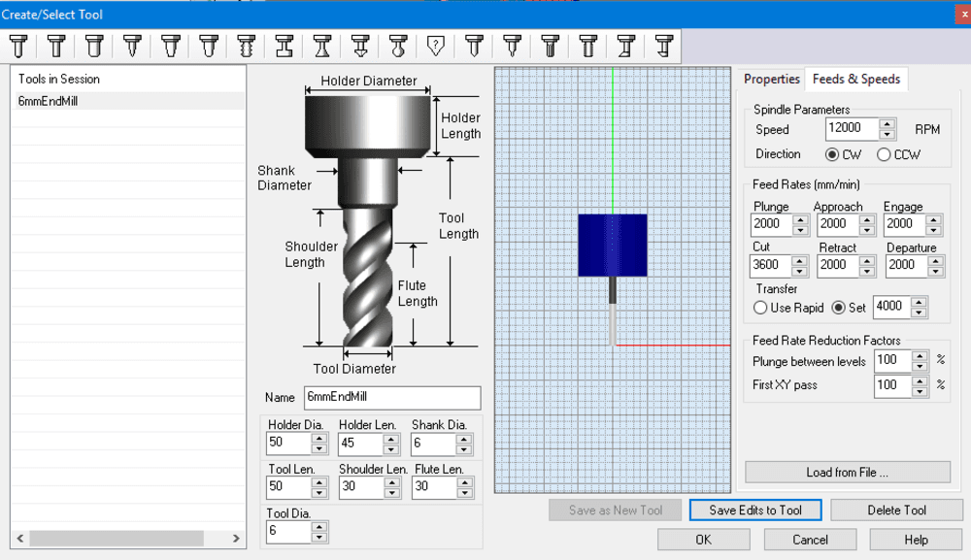Increase Shoulder Len. with up arrow
This screenshot has width=971, height=560.
[x=391, y=482]
